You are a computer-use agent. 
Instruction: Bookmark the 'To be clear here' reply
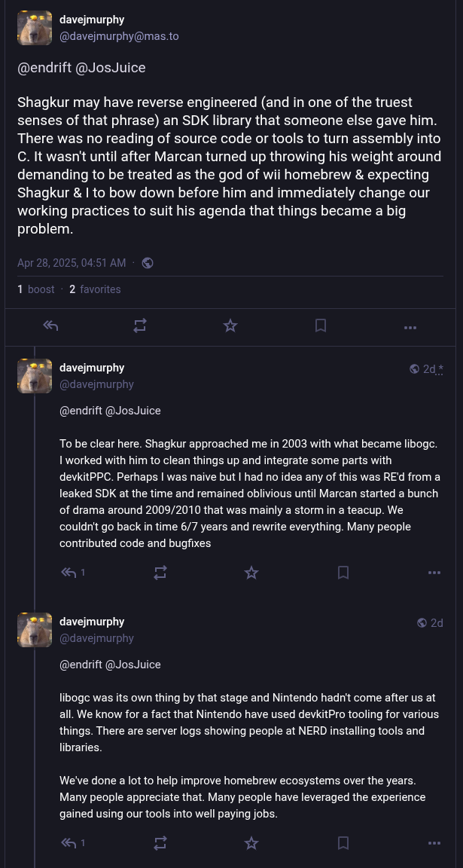pyautogui.click(x=343, y=573)
